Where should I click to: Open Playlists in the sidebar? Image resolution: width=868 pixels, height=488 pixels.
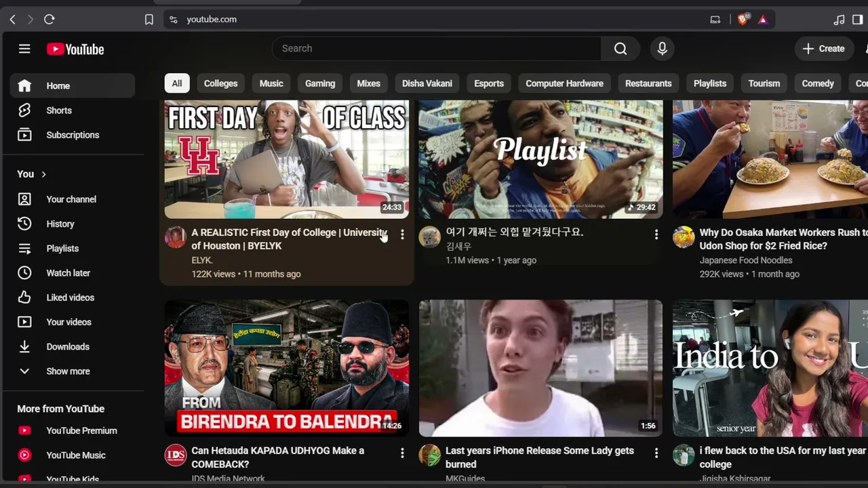tap(73, 248)
